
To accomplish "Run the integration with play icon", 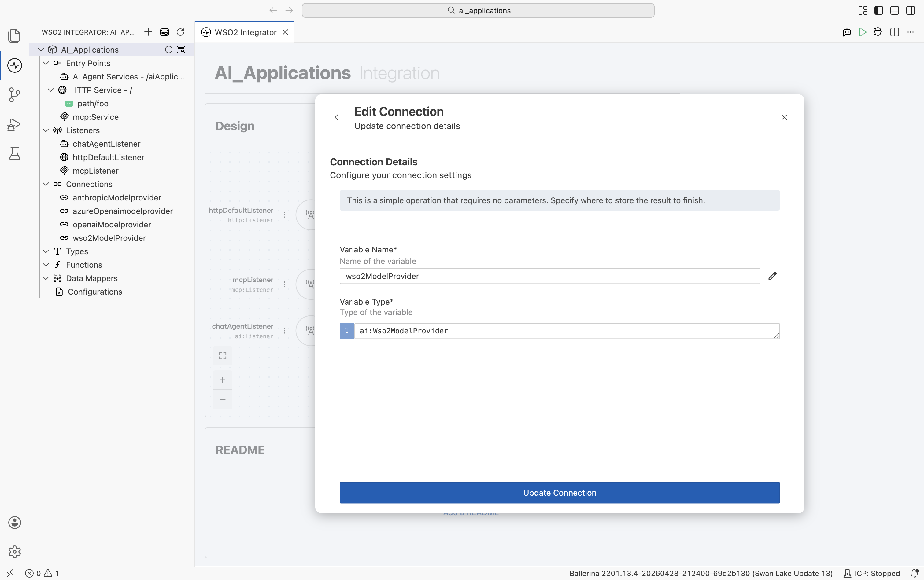I will (x=863, y=32).
